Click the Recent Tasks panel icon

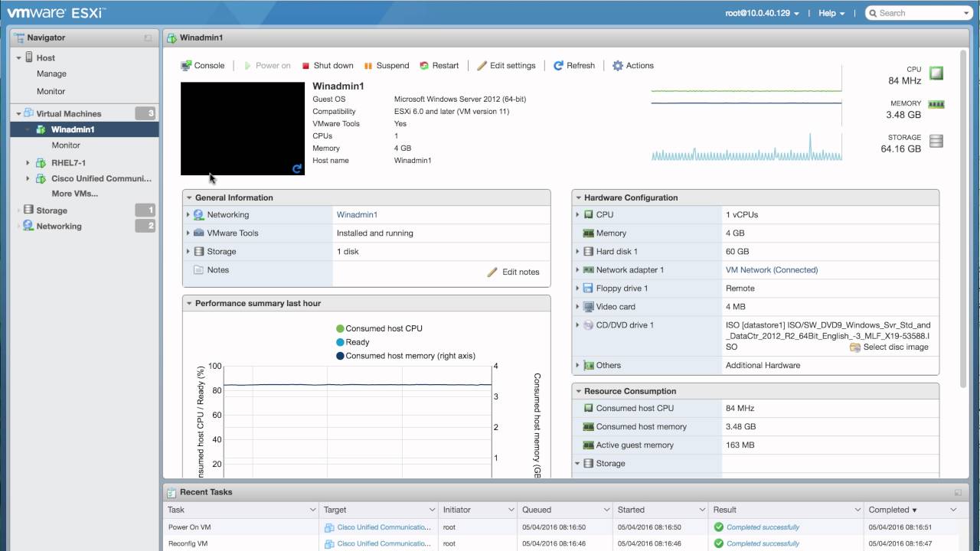[x=172, y=492]
